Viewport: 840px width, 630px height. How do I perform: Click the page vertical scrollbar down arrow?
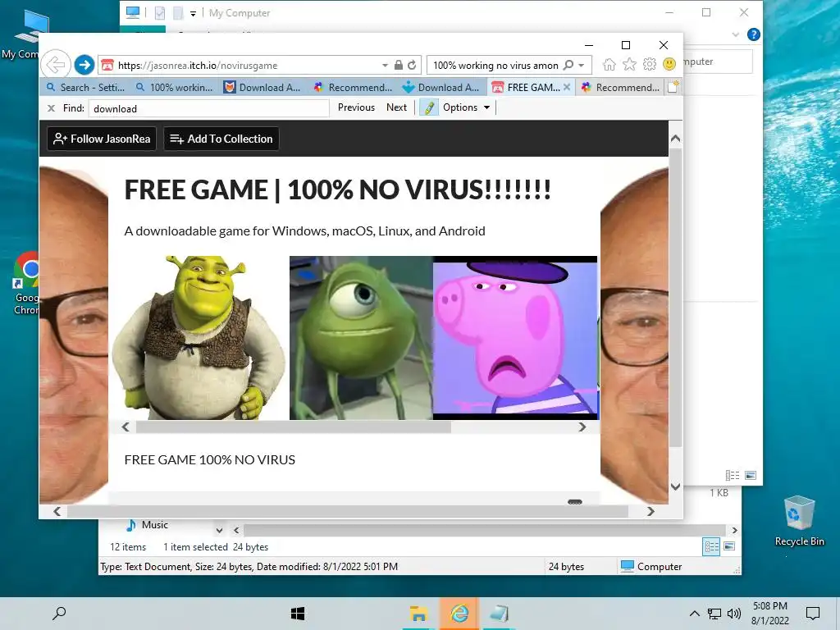[676, 486]
